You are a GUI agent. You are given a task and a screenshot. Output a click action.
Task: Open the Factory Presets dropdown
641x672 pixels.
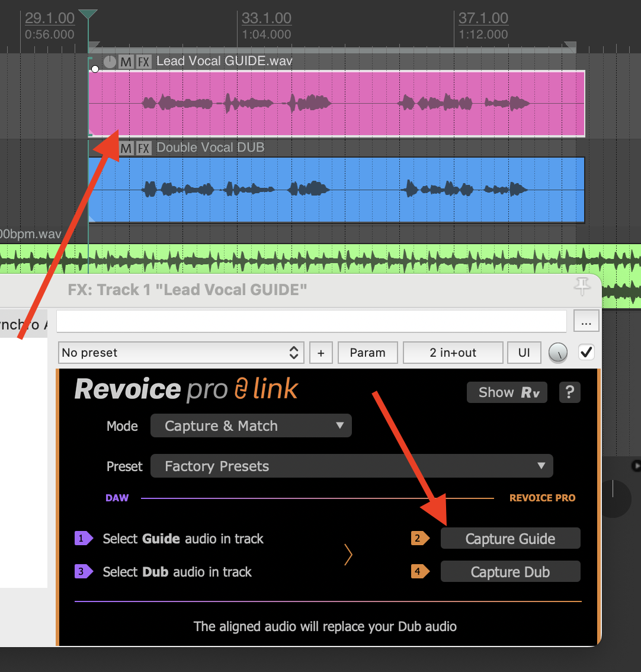(351, 466)
